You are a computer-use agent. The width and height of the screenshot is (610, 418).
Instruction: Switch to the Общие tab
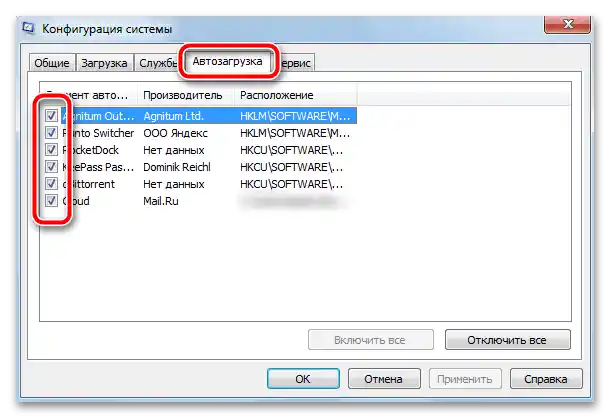click(x=52, y=63)
